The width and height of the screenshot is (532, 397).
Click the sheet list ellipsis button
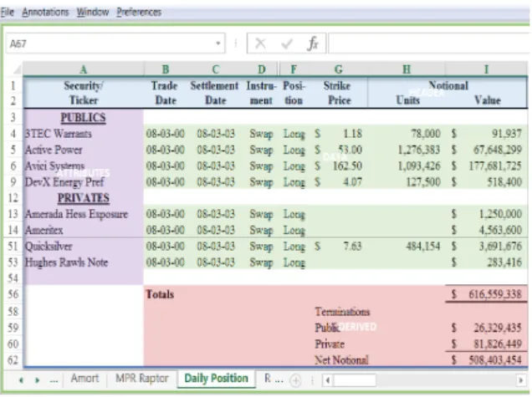[54, 380]
